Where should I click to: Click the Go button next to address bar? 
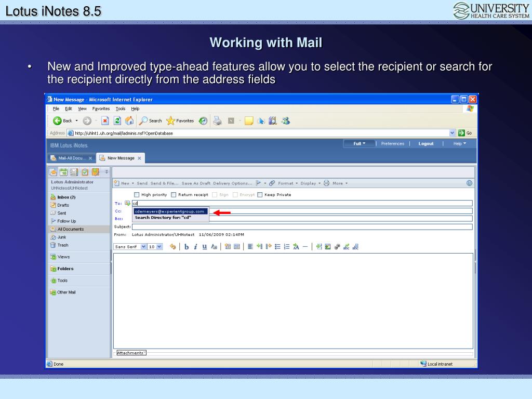(x=465, y=133)
